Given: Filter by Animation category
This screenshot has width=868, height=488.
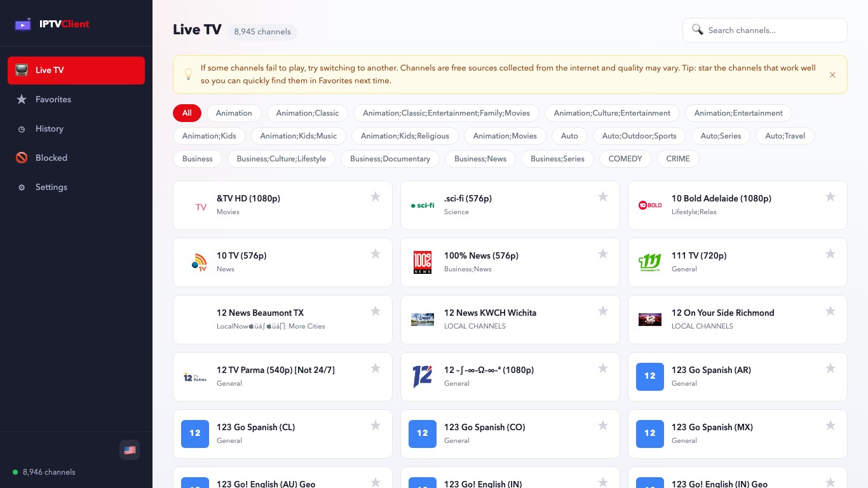Looking at the screenshot, I should (234, 113).
